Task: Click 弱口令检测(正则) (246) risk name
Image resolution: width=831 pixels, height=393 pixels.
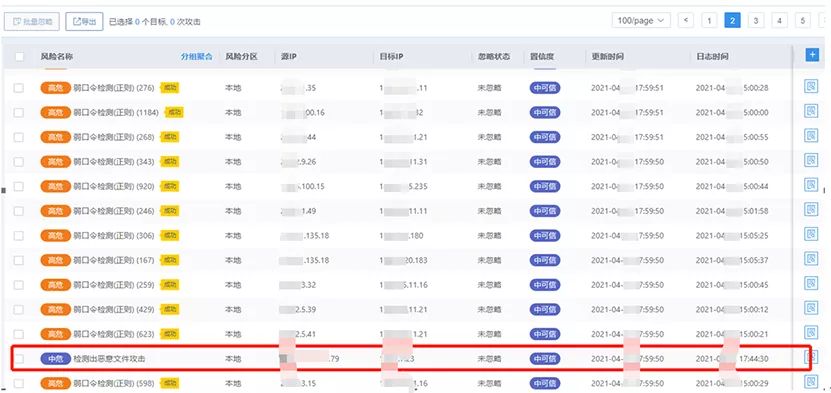Action: point(113,211)
